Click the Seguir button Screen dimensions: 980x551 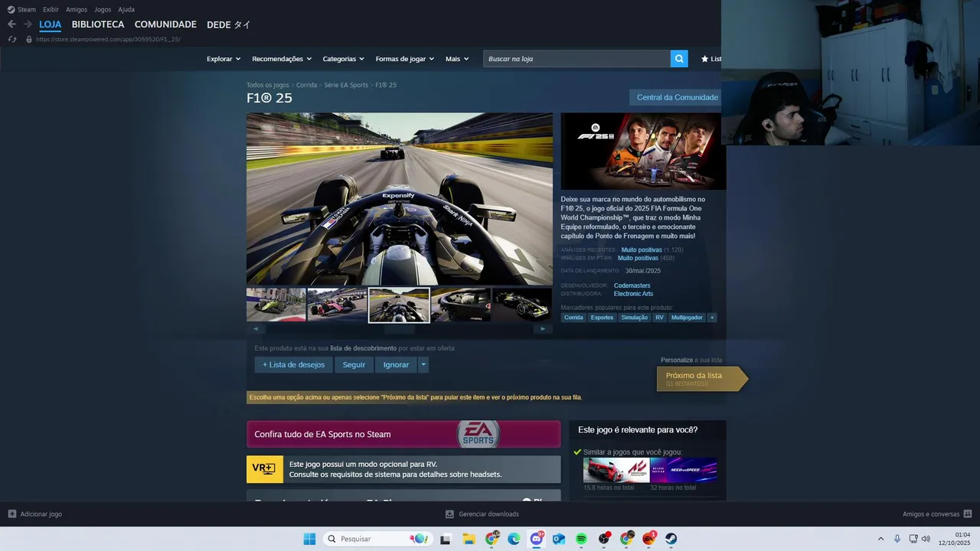click(x=354, y=365)
